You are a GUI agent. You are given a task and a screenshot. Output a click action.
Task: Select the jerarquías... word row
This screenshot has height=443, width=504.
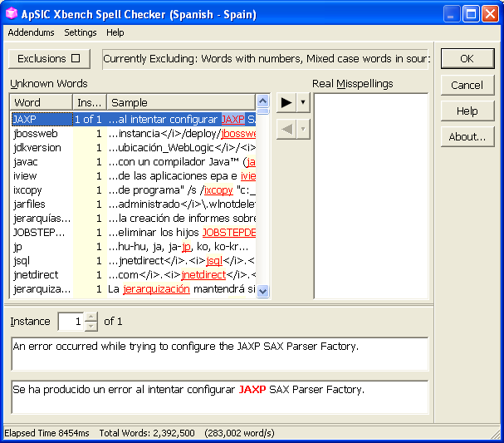134,219
